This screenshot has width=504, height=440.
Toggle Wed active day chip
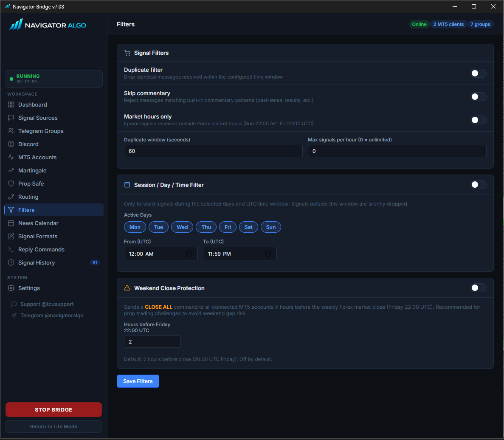pos(182,227)
